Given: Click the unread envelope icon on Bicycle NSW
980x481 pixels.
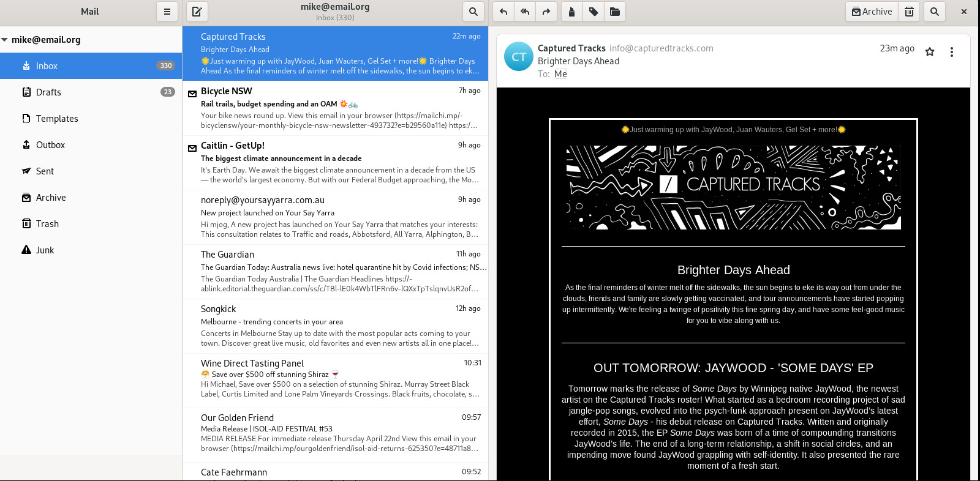Looking at the screenshot, I should (x=192, y=94).
